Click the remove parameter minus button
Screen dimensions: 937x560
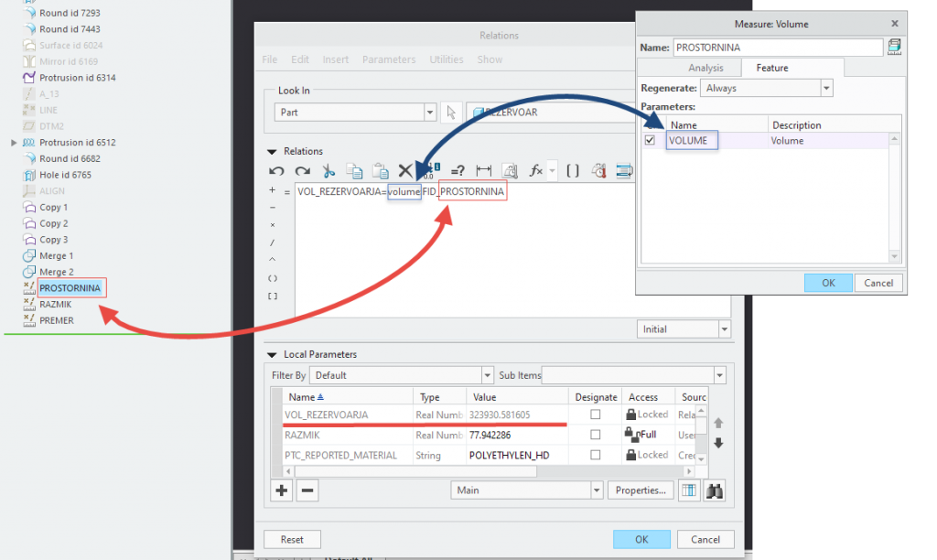pyautogui.click(x=308, y=490)
